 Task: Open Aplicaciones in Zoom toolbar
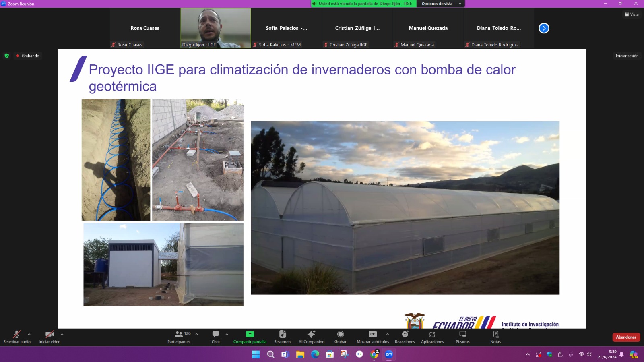coord(432,337)
